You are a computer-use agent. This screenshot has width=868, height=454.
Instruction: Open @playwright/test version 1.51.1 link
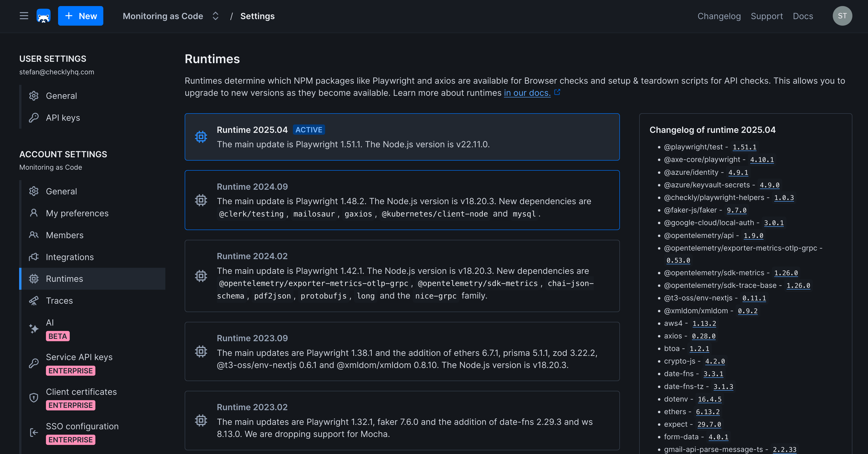pos(744,147)
